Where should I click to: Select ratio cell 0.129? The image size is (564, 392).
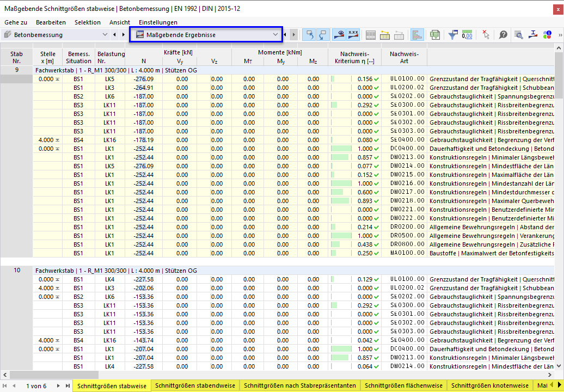(354, 279)
